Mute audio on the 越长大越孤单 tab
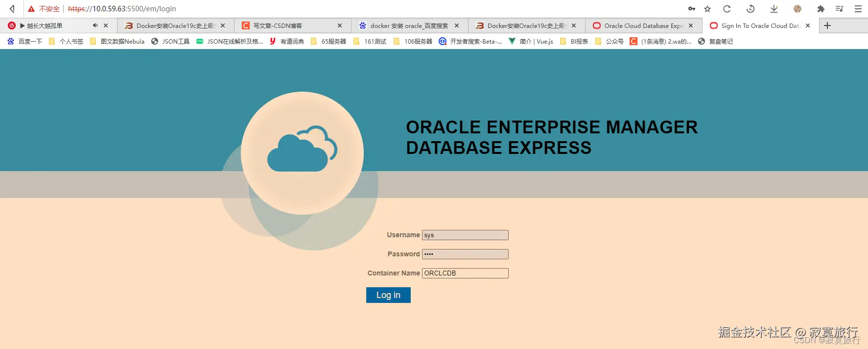The width and height of the screenshot is (868, 349). click(x=95, y=25)
